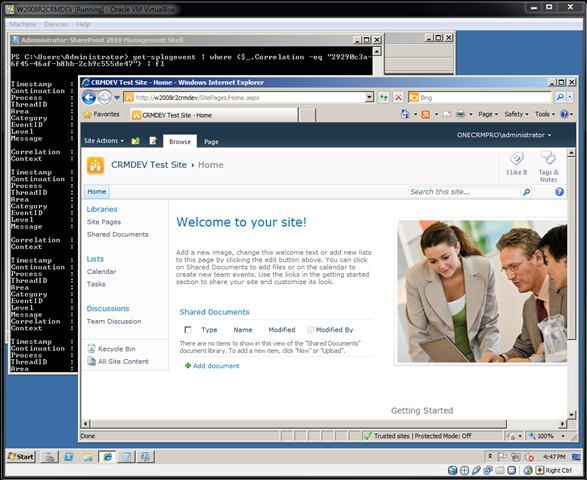Click the PowerShell window scroll up arrow
587x480 pixels.
point(377,51)
